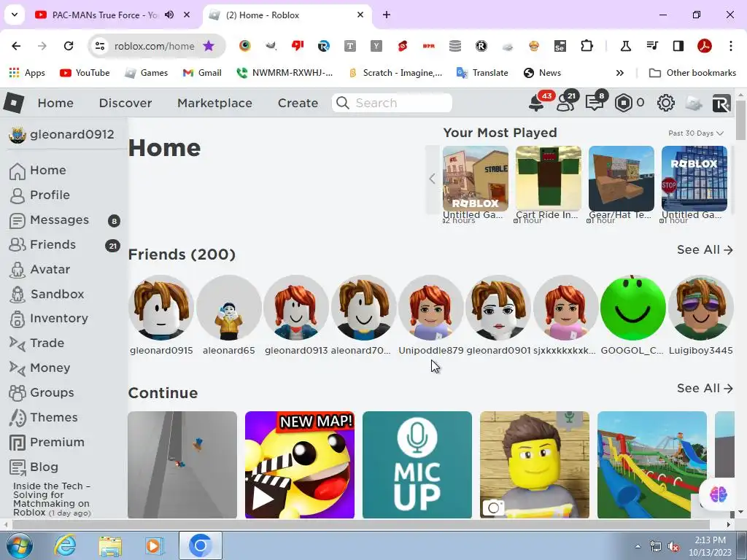Open the media control icon in Chrome toolbar
The width and height of the screenshot is (747, 560).
(x=652, y=46)
